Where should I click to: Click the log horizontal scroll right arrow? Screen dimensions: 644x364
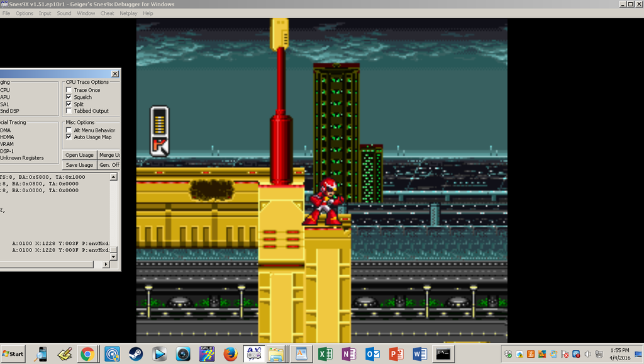[x=106, y=264]
